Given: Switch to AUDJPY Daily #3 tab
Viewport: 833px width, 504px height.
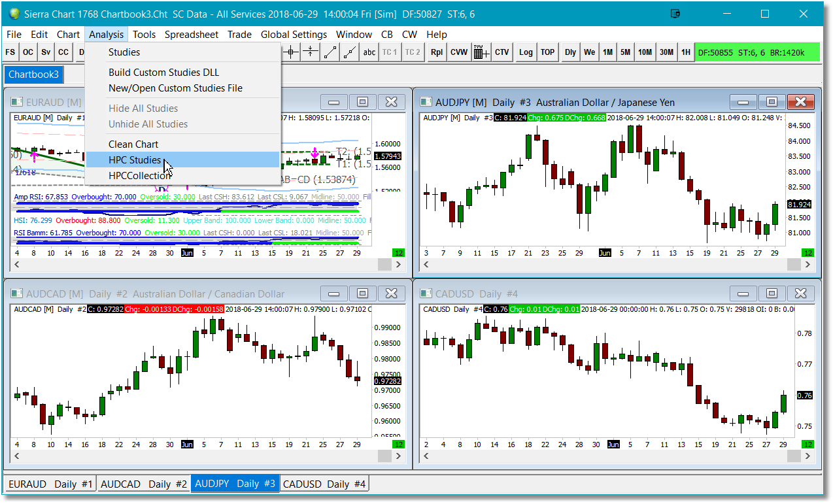Looking at the screenshot, I should click(x=235, y=484).
